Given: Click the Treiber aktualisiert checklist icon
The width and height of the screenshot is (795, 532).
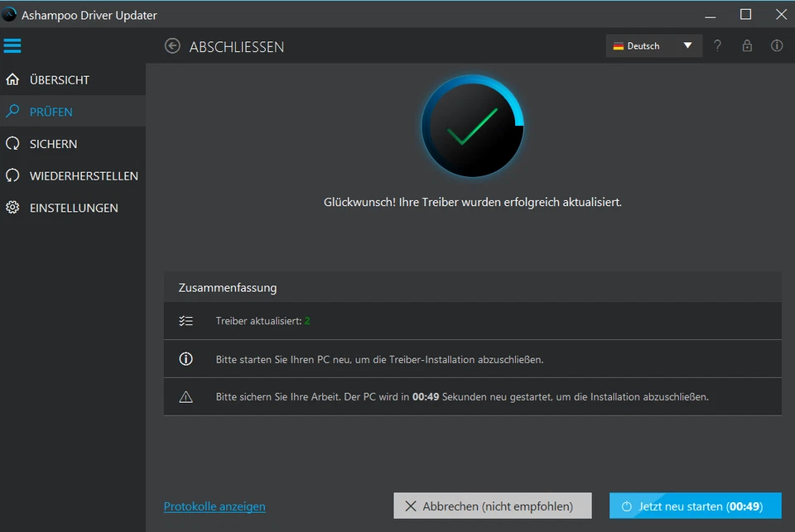Looking at the screenshot, I should (x=185, y=321).
